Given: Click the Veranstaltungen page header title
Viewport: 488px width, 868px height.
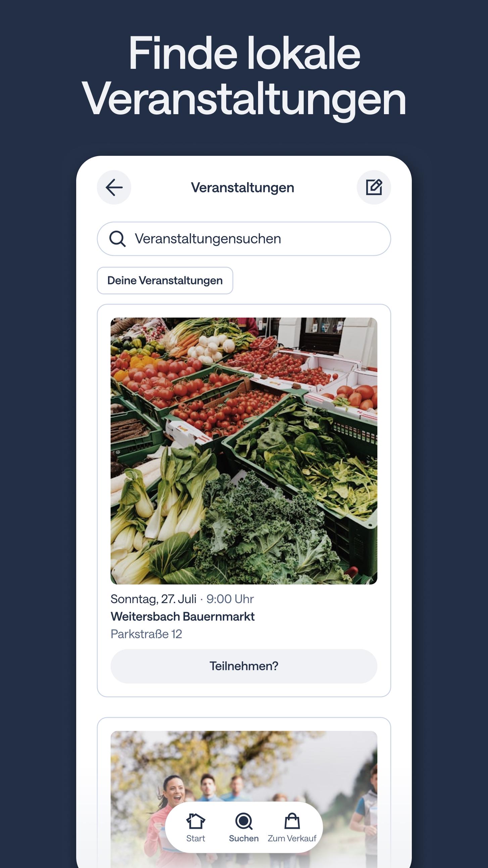Looking at the screenshot, I should point(242,188).
